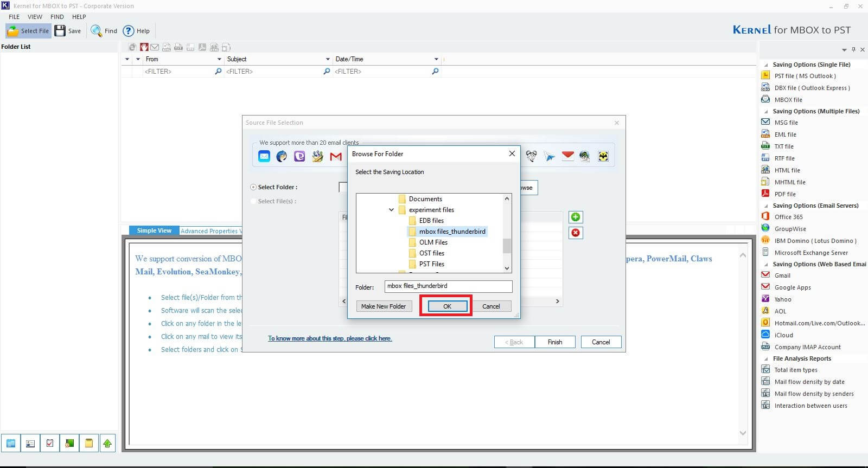Open the From column dropdown arrow

(219, 59)
